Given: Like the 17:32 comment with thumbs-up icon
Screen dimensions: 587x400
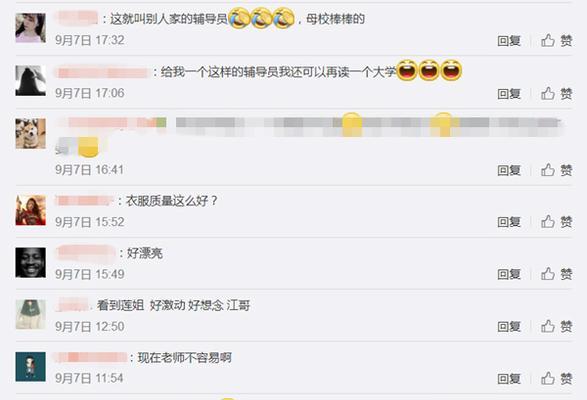Looking at the screenshot, I should coord(557,40).
